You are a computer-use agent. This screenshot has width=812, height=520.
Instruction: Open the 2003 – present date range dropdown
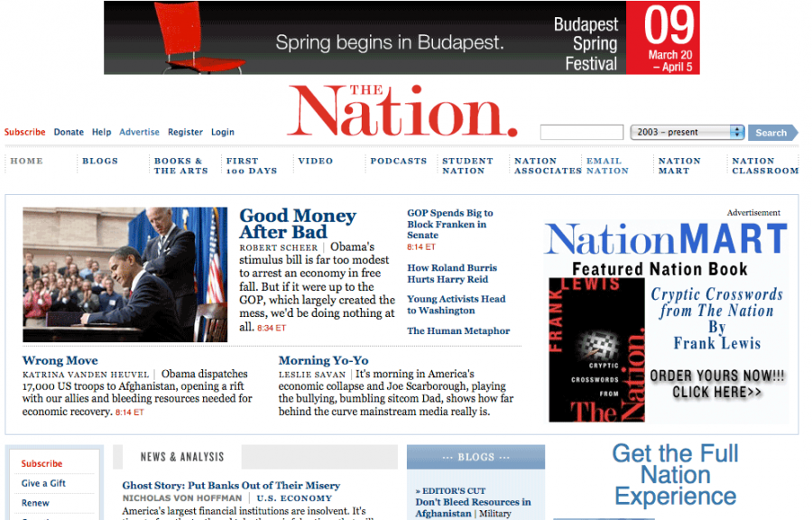click(687, 132)
